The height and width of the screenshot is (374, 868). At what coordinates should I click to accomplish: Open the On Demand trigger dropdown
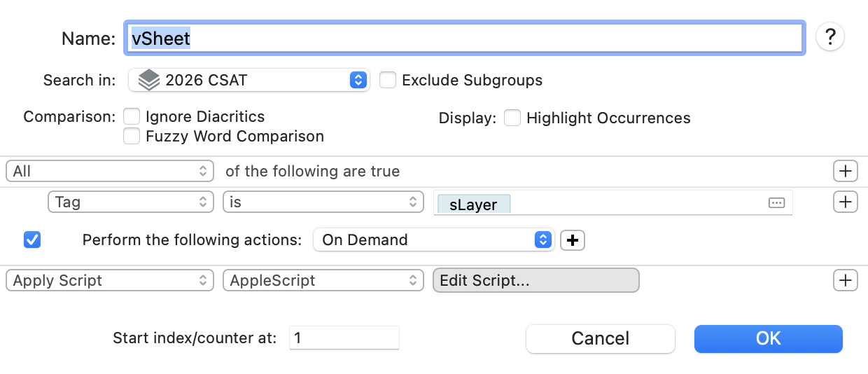[434, 240]
